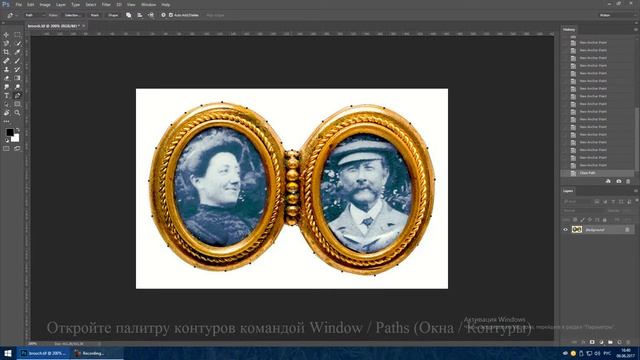Screen dimensions: 640x360
Task: Toggle lock image pixels
Action: (x=582, y=220)
